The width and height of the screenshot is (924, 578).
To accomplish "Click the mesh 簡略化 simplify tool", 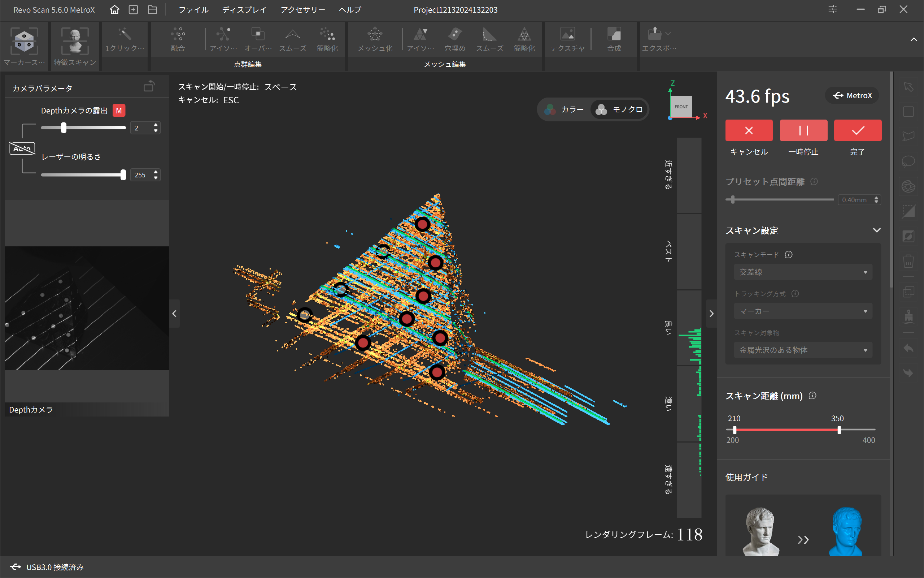I will pos(524,39).
